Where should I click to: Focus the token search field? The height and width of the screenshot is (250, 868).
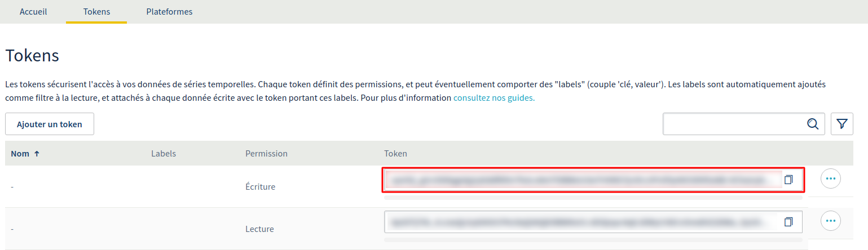[x=733, y=124]
